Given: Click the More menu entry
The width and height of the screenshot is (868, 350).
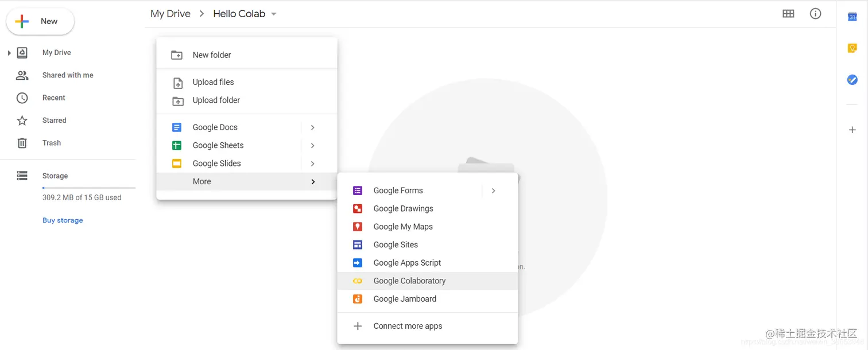Looking at the screenshot, I should click(247, 182).
